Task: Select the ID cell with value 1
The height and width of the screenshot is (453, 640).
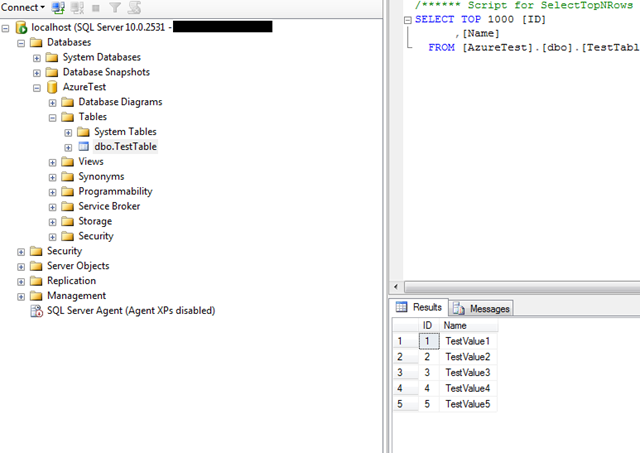Action: tap(429, 341)
